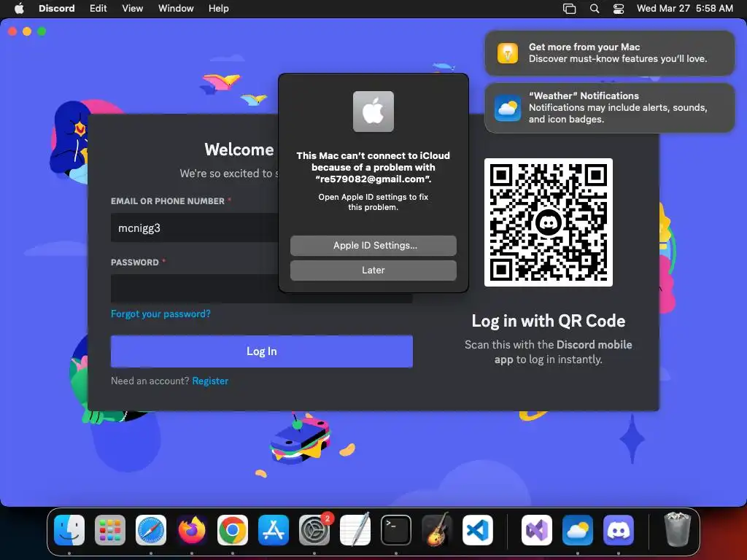The width and height of the screenshot is (747, 560).
Task: Open the "Weather" Notifications banner
Action: (609, 108)
